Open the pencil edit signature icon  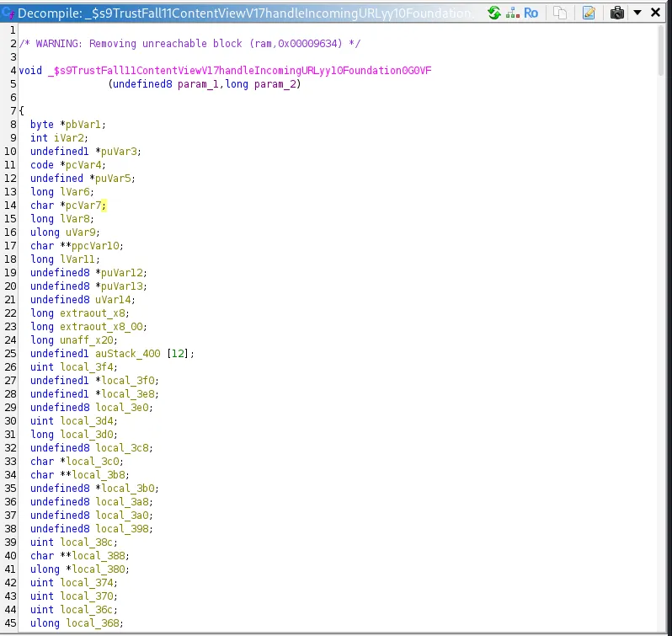pos(589,13)
